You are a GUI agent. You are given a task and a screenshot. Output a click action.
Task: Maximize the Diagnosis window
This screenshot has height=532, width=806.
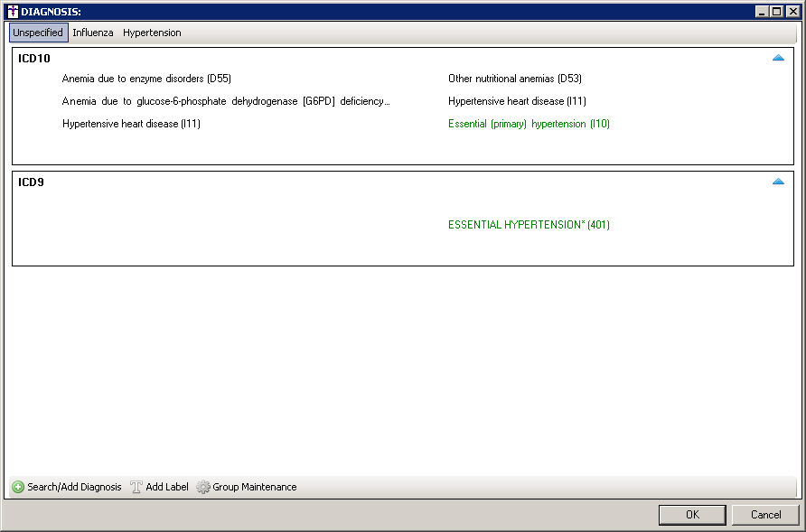click(776, 12)
